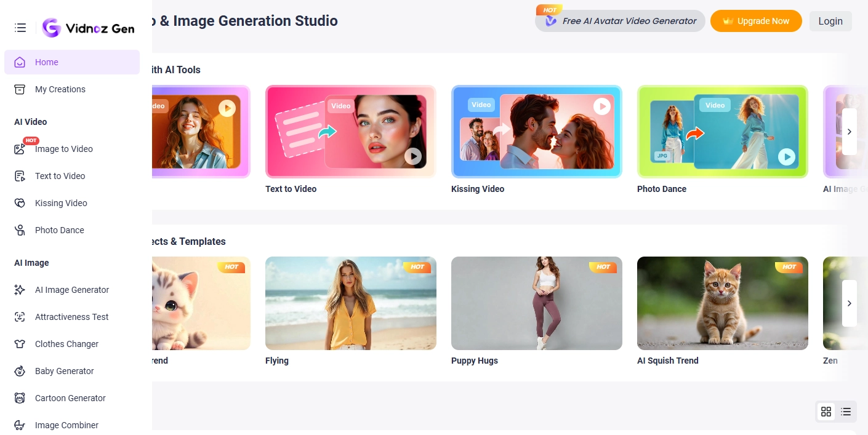Viewport: 868px width, 435px height.
Task: Open the Image to Video tool in sidebar
Action: tap(63, 149)
